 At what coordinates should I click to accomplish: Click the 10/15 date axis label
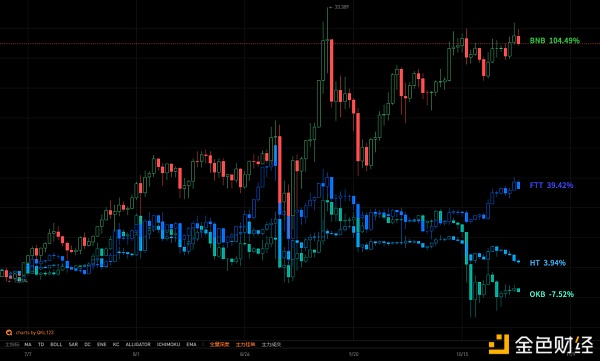point(462,354)
